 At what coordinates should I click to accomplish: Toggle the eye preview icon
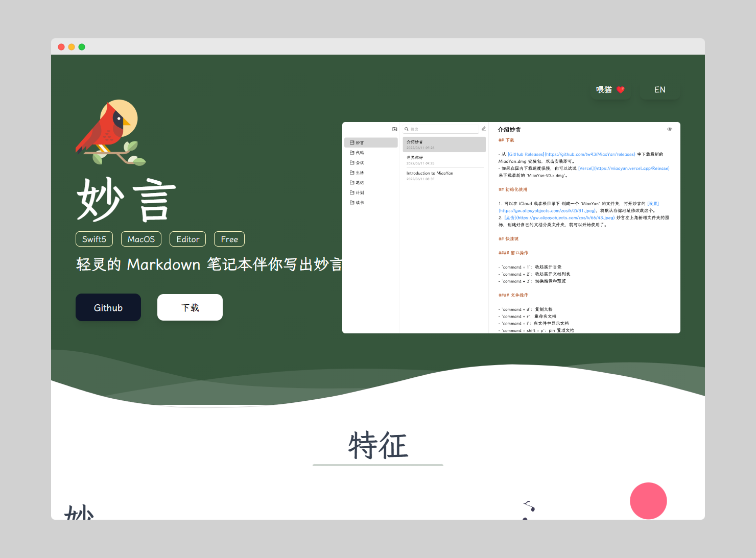point(669,129)
